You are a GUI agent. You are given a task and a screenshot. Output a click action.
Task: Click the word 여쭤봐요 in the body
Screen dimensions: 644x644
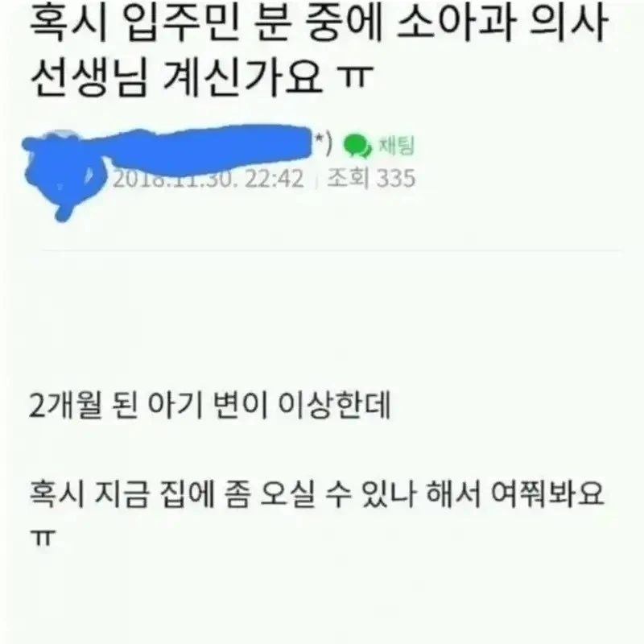tap(547, 493)
